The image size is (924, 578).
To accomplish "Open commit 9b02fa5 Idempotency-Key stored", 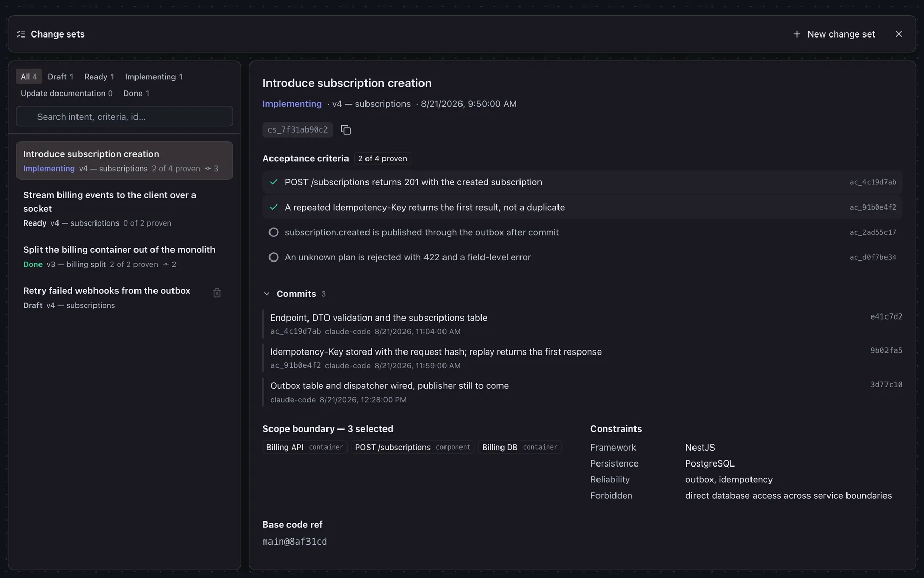I will 583,358.
